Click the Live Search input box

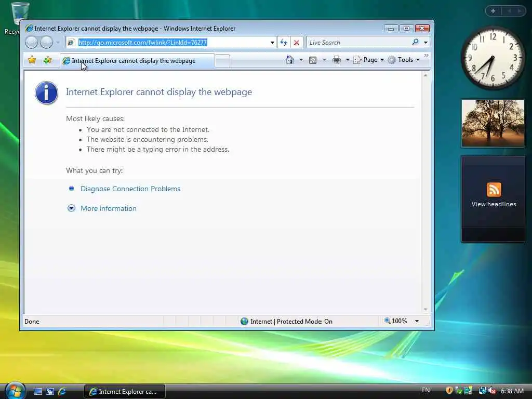358,43
